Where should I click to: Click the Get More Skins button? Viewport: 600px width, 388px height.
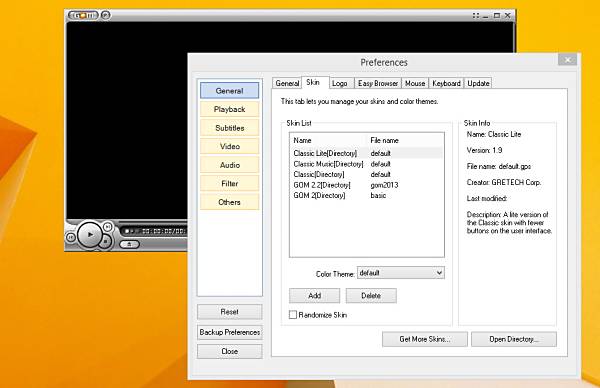pyautogui.click(x=425, y=339)
